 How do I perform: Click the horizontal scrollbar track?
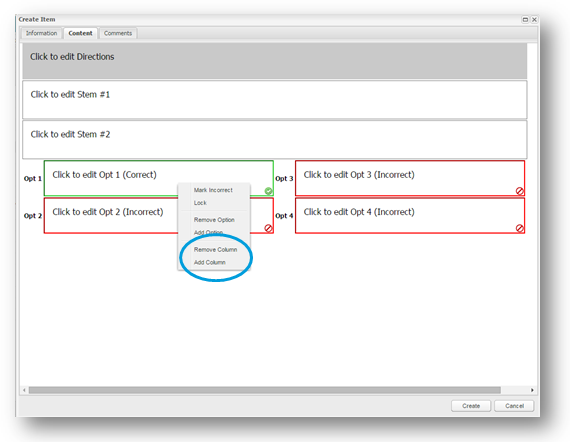265,390
